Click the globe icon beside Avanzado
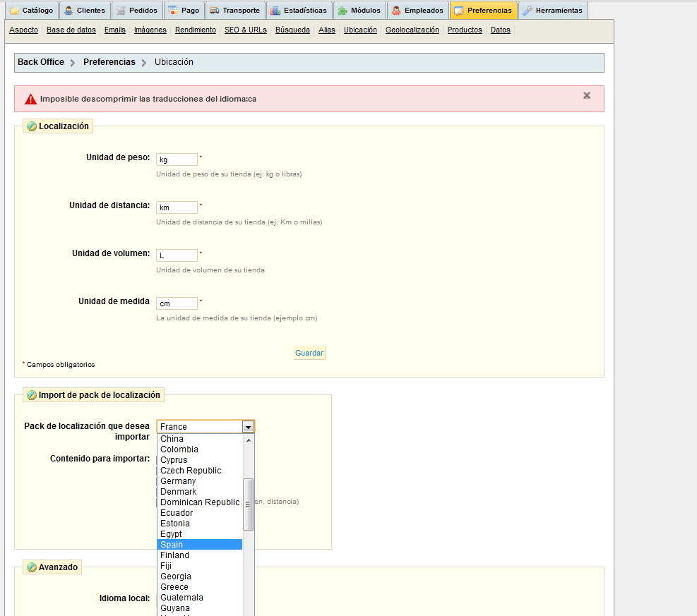The width and height of the screenshot is (697, 616). pyautogui.click(x=32, y=567)
